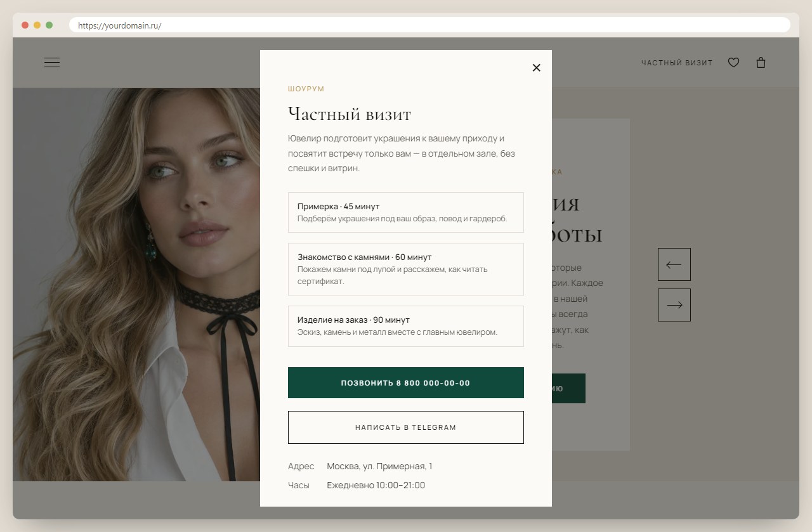The image size is (812, 532).
Task: Go to next slide with right arrow
Action: point(674,305)
